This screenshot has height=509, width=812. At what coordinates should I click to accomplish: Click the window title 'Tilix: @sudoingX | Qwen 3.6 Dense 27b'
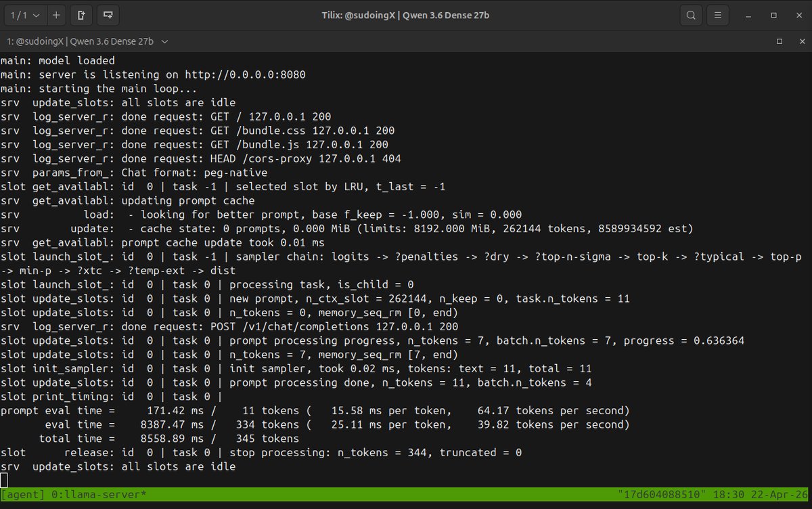click(405, 14)
